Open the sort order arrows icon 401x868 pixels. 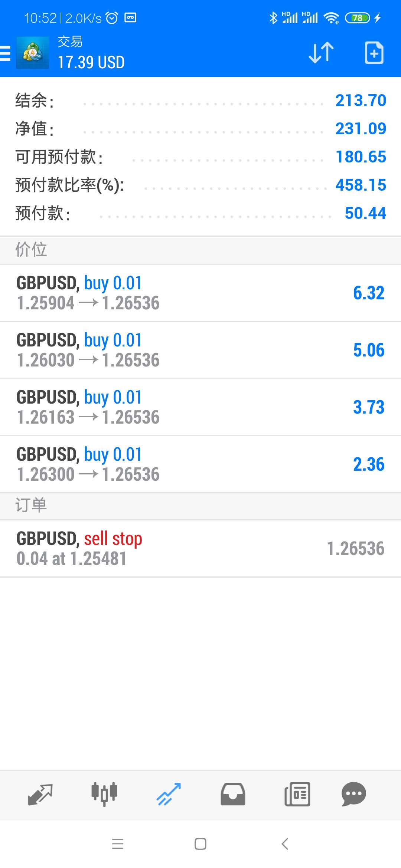(x=321, y=53)
